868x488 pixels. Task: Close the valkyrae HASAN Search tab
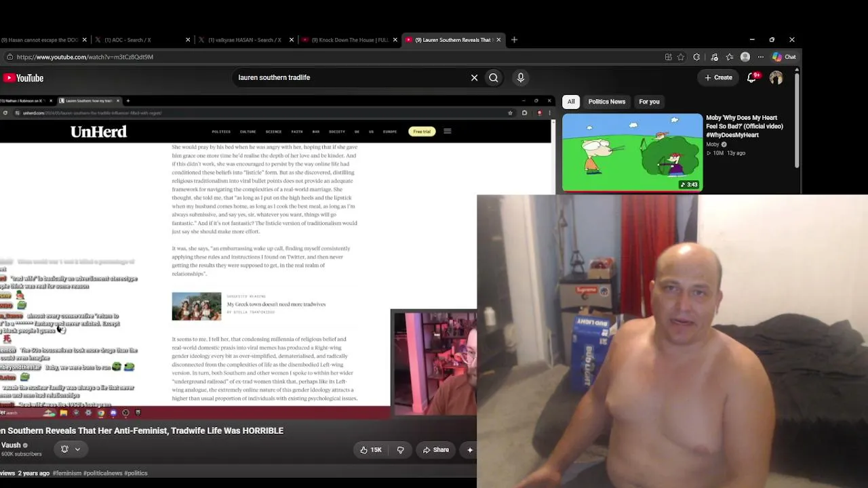(x=292, y=40)
